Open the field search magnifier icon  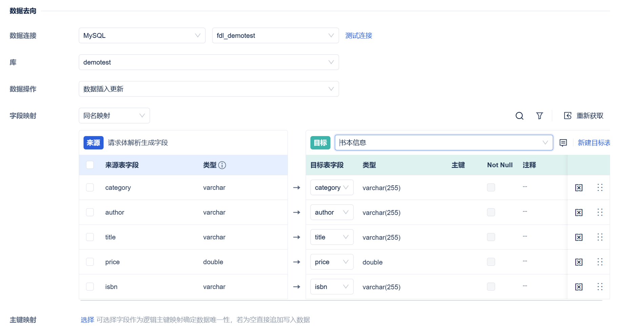click(519, 116)
